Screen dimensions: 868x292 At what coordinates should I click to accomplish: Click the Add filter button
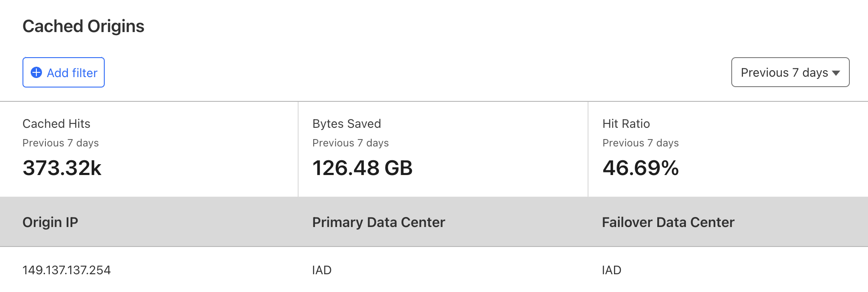[64, 72]
